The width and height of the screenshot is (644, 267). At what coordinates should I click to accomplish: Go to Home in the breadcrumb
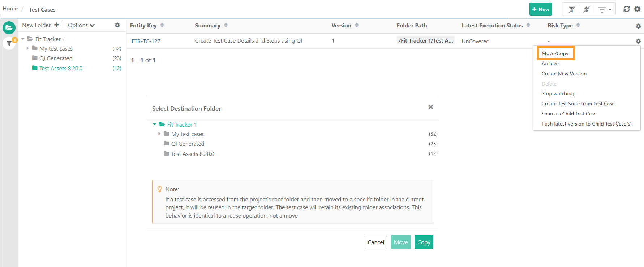[10, 8]
